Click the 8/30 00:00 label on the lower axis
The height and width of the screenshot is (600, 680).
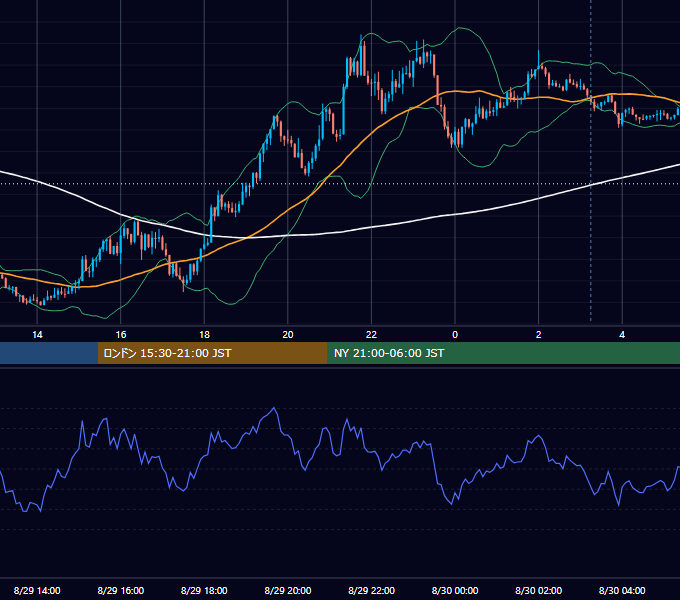pos(455,590)
